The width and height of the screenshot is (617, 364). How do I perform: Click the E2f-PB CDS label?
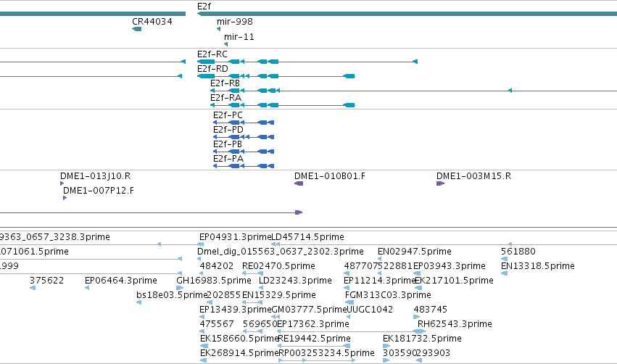tap(228, 144)
